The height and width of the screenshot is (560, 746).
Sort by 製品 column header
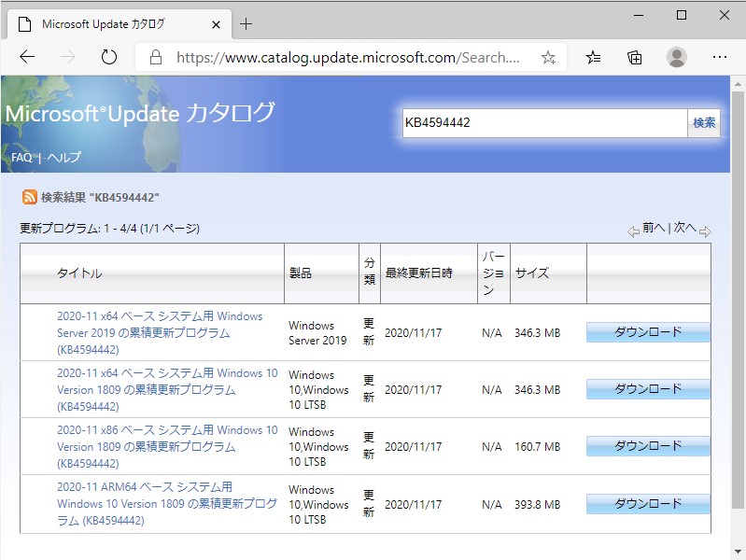click(x=301, y=273)
